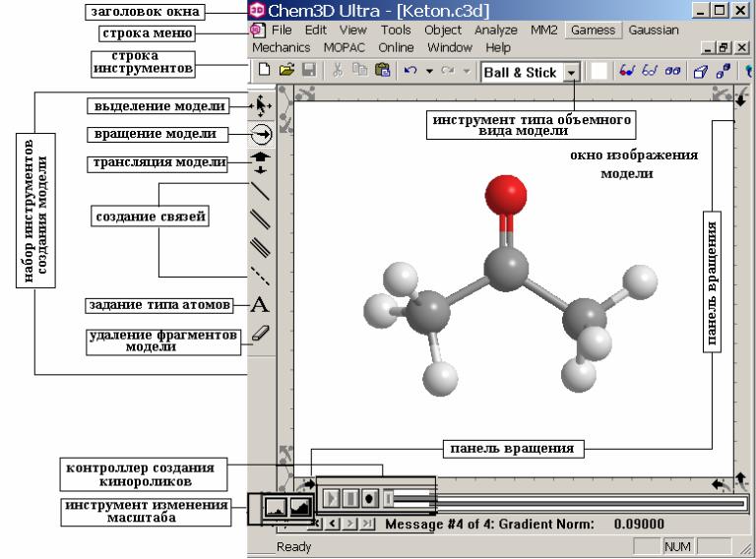Click the document icon left of File
This screenshot has width=756, height=559.
[257, 31]
